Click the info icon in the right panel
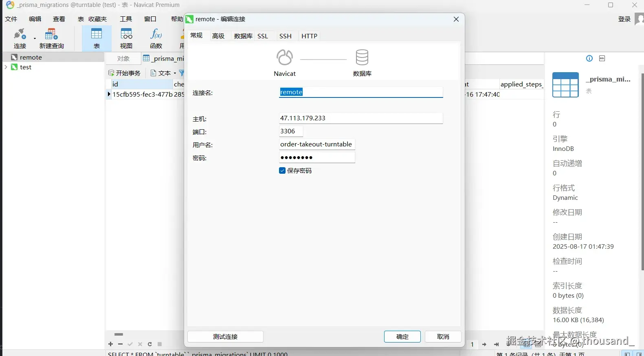The height and width of the screenshot is (356, 644). pyautogui.click(x=589, y=58)
